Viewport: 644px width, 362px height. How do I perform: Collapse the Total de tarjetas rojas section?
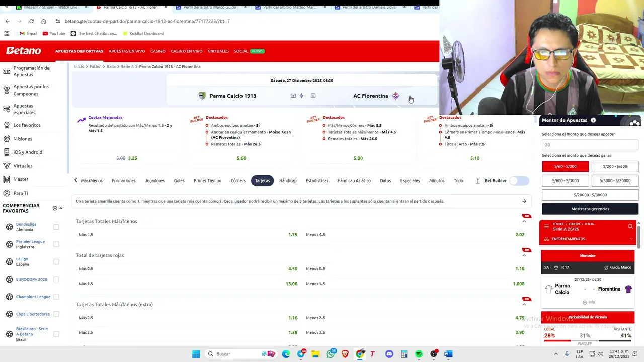click(x=524, y=255)
